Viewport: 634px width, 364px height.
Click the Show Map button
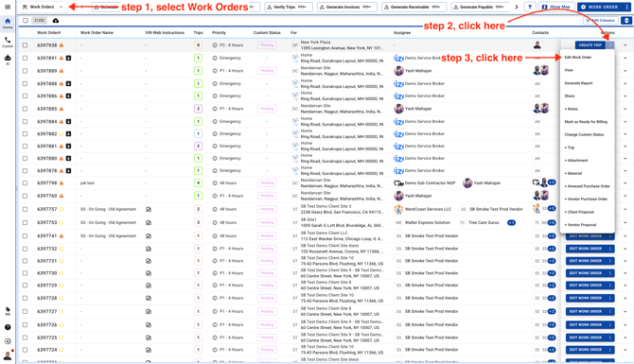[x=556, y=7]
